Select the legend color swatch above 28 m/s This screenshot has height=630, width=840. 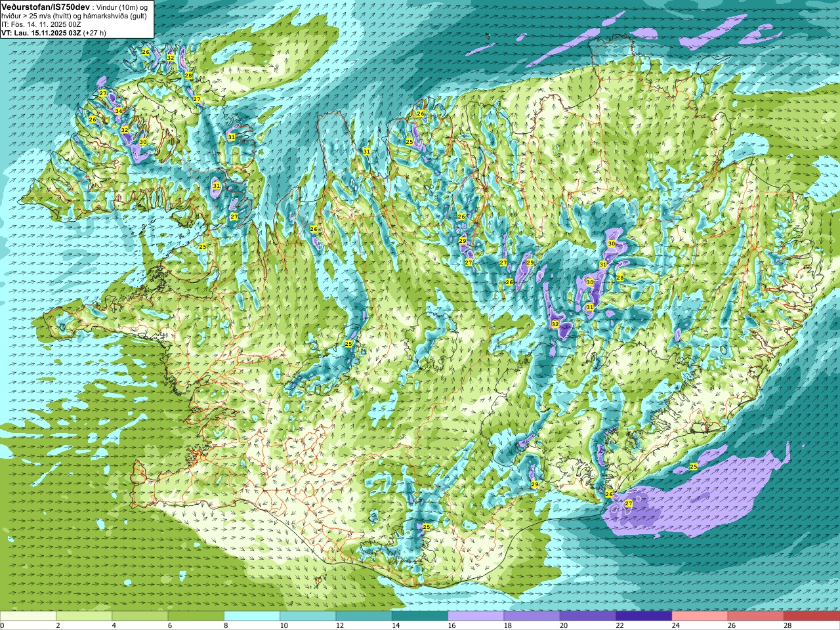click(812, 616)
